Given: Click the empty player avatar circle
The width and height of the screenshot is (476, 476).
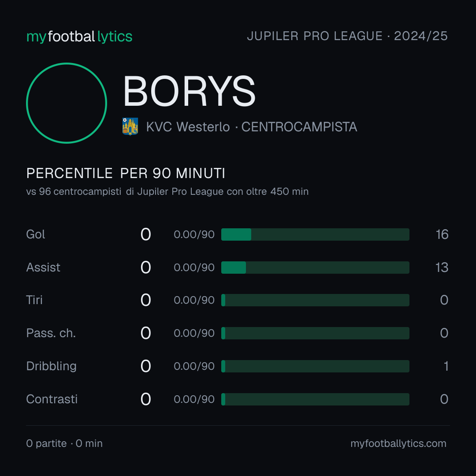Looking at the screenshot, I should tap(67, 103).
